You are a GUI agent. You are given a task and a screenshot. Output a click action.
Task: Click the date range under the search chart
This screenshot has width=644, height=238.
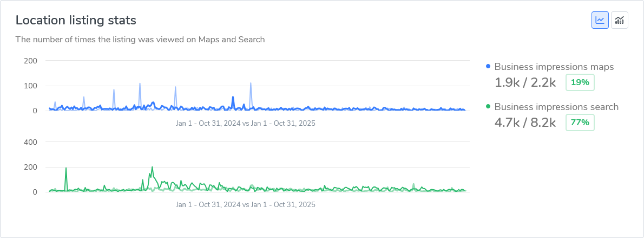(x=245, y=205)
